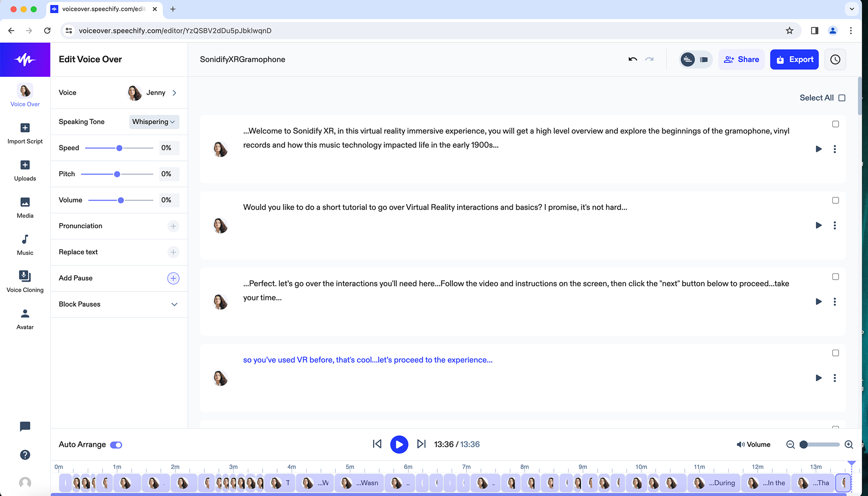Open Chrome three-dot menu
This screenshot has height=496, width=868.
(x=851, y=31)
